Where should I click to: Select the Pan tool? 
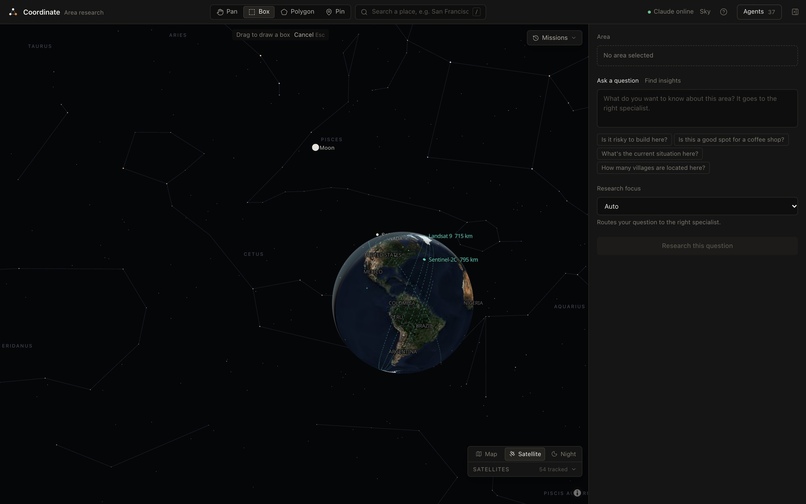227,12
